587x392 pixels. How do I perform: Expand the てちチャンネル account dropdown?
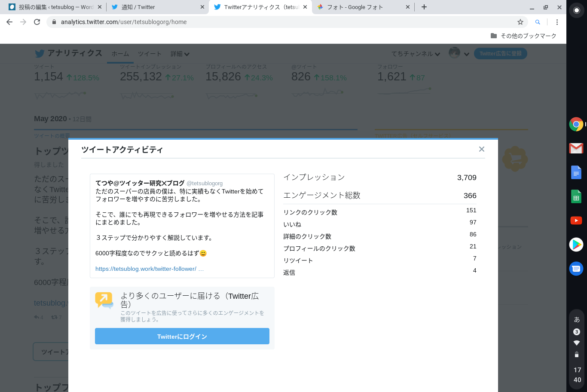tap(416, 54)
